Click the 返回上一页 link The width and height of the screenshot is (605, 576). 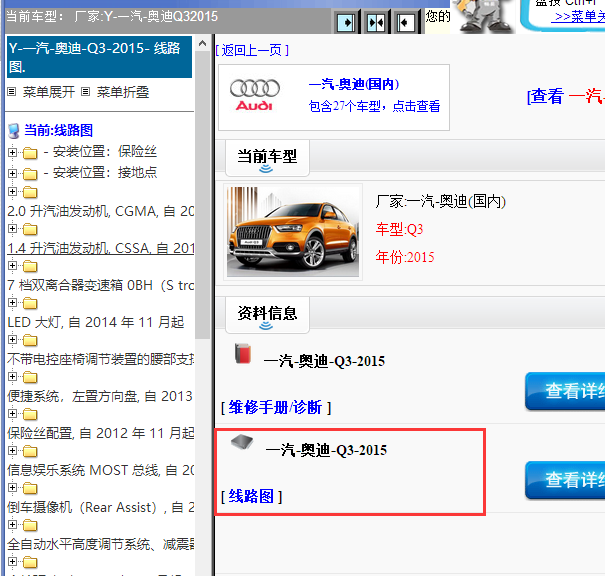[252, 50]
